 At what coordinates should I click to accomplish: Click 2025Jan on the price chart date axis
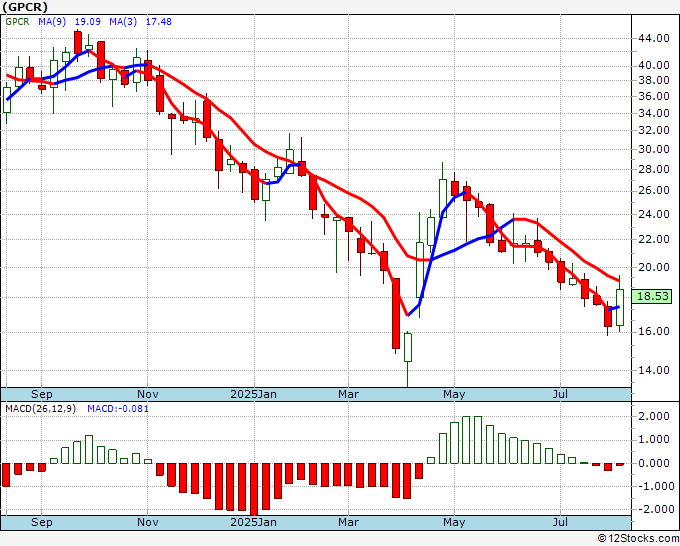(x=253, y=394)
